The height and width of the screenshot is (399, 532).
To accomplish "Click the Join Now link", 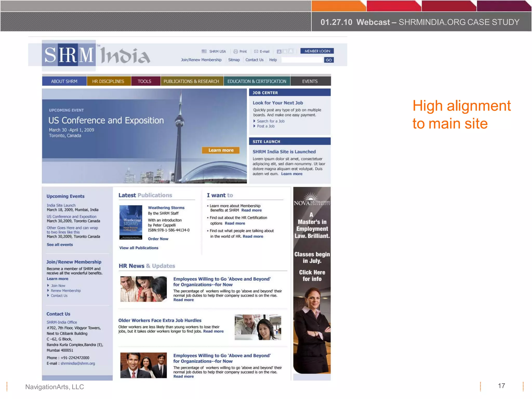I will 58,285.
